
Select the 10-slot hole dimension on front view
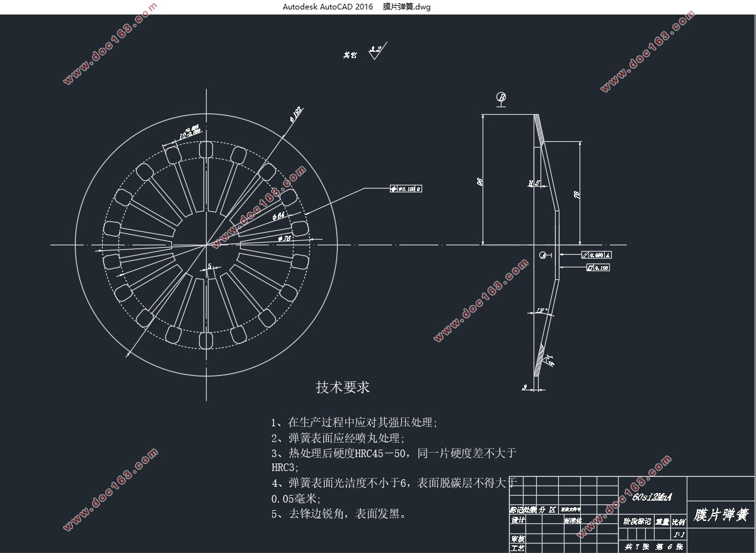[189, 133]
